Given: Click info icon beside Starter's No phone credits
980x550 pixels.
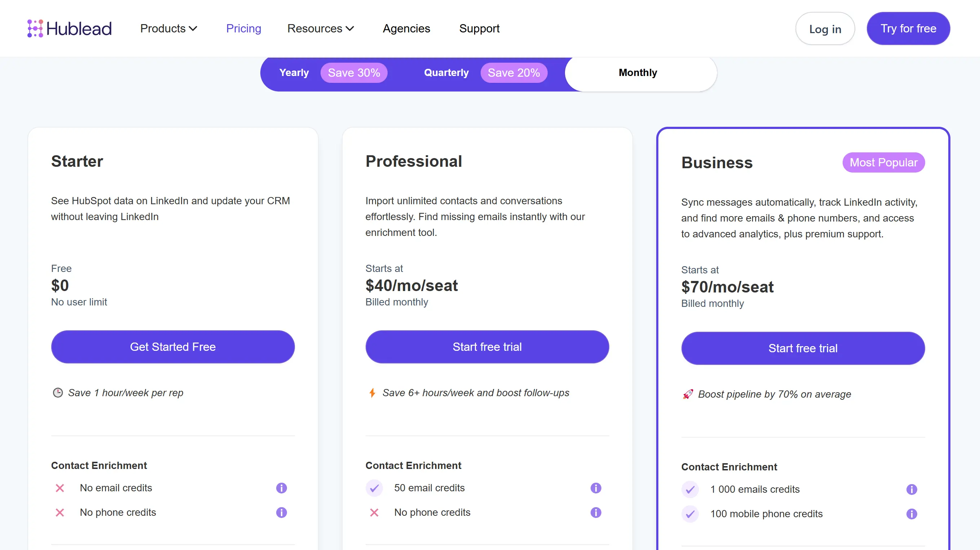Looking at the screenshot, I should (281, 513).
